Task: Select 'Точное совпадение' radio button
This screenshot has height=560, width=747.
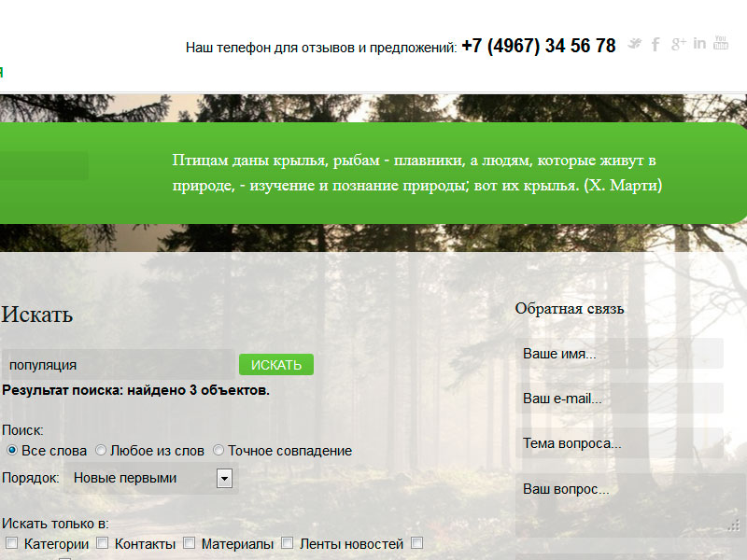Action: tap(218, 451)
